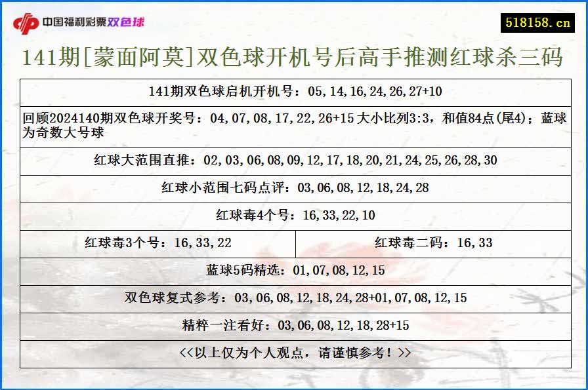Click the 红球毒4个号 numbers row
Screen dimensions: 588x390
[294, 214]
